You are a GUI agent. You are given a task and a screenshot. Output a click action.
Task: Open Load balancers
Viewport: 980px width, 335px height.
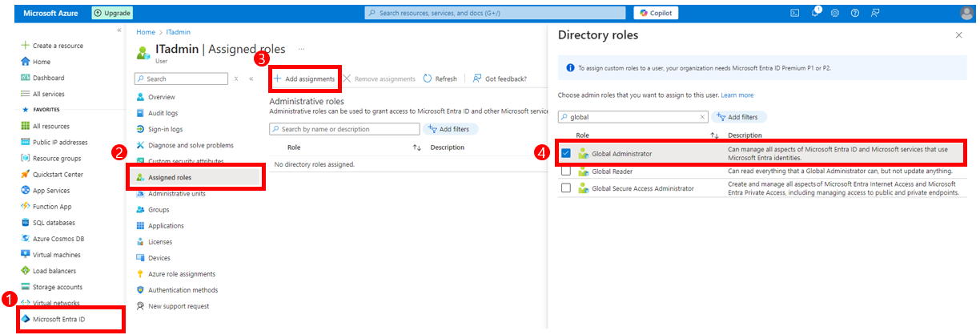55,270
